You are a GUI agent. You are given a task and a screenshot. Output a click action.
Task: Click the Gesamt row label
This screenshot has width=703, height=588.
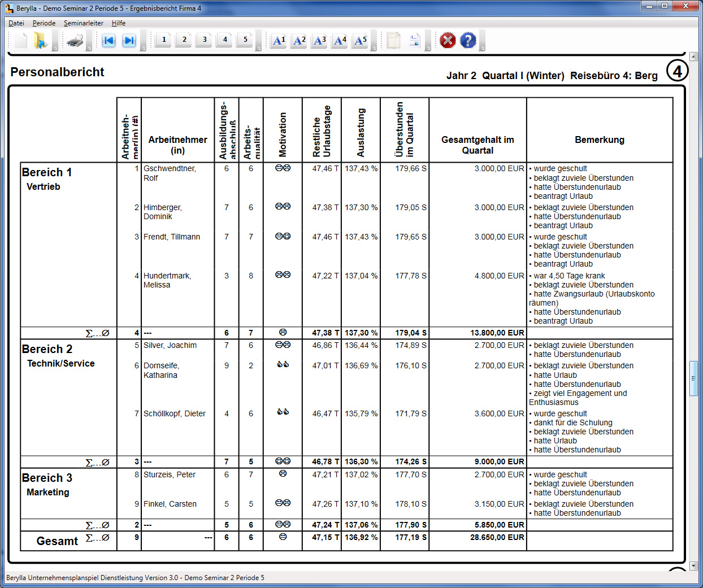pos(57,541)
